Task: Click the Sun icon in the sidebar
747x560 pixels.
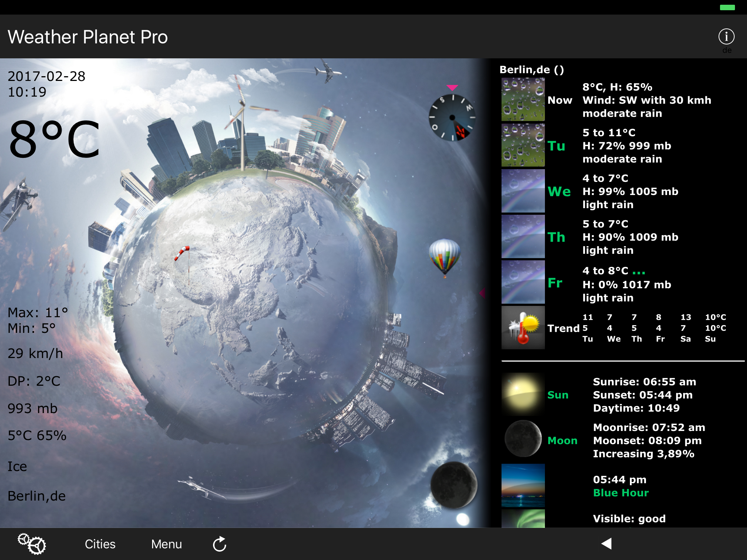Action: coord(523,395)
